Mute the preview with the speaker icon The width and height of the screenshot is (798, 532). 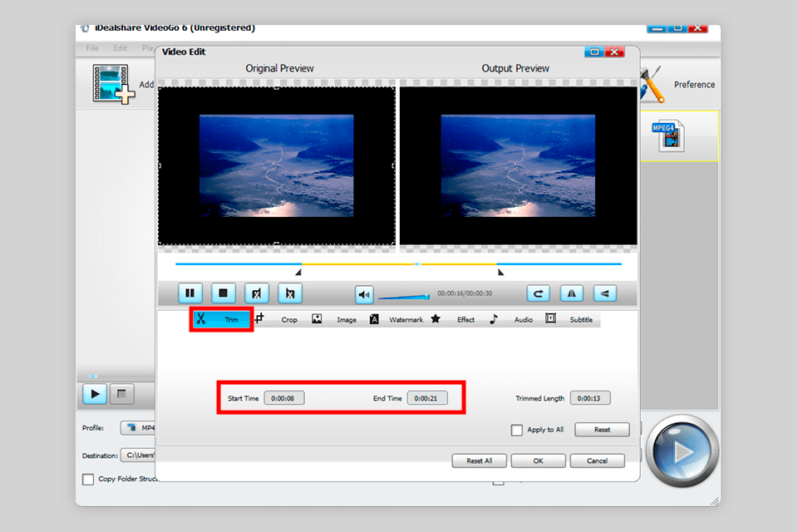coord(364,294)
